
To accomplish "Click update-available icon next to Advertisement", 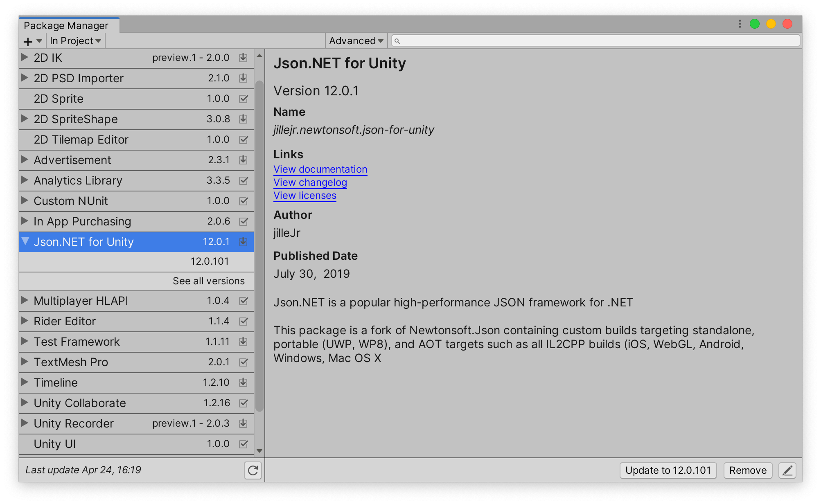I will click(243, 160).
